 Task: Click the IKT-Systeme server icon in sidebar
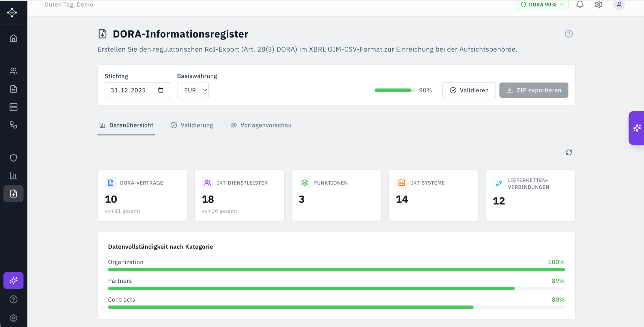click(13, 107)
